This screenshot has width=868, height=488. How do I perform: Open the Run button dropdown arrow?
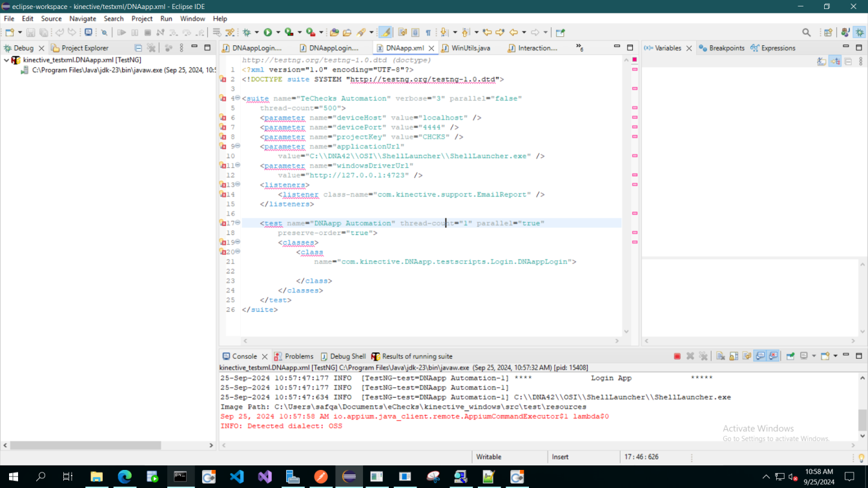(278, 32)
